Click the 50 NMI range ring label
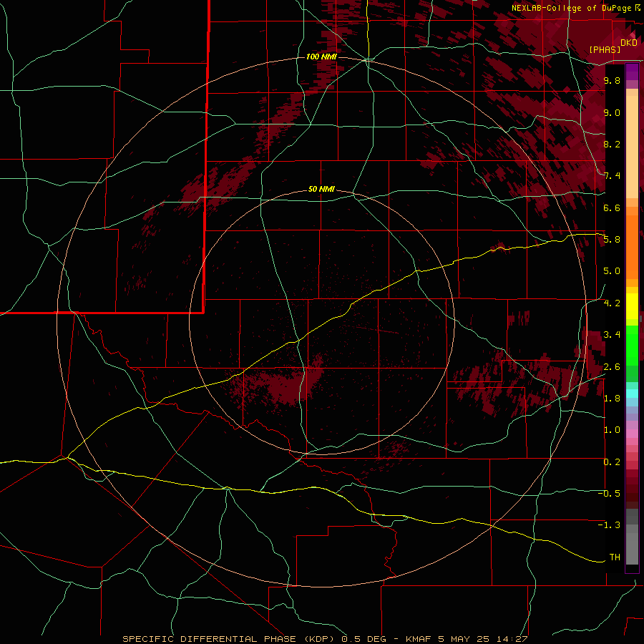Viewport: 644px width, 644px height. click(x=321, y=189)
